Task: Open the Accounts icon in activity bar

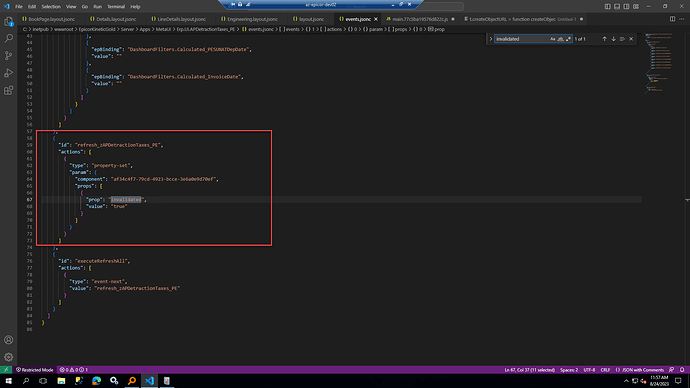Action: click(x=8, y=340)
